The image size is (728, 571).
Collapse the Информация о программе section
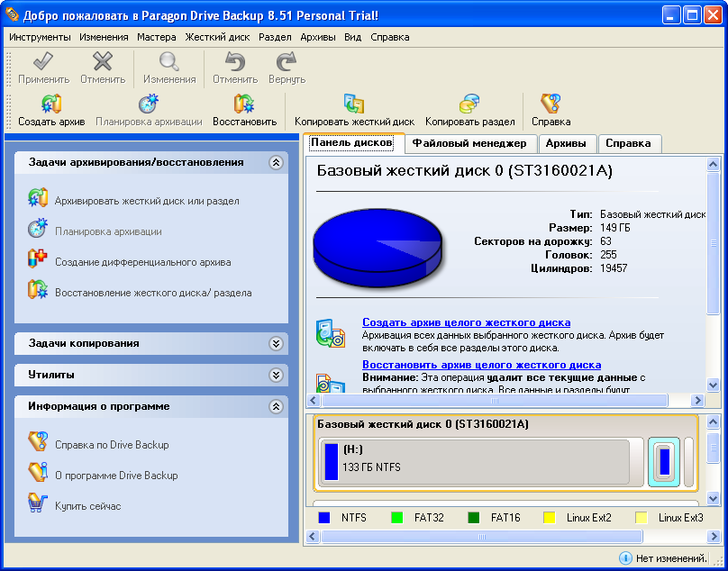(x=276, y=407)
